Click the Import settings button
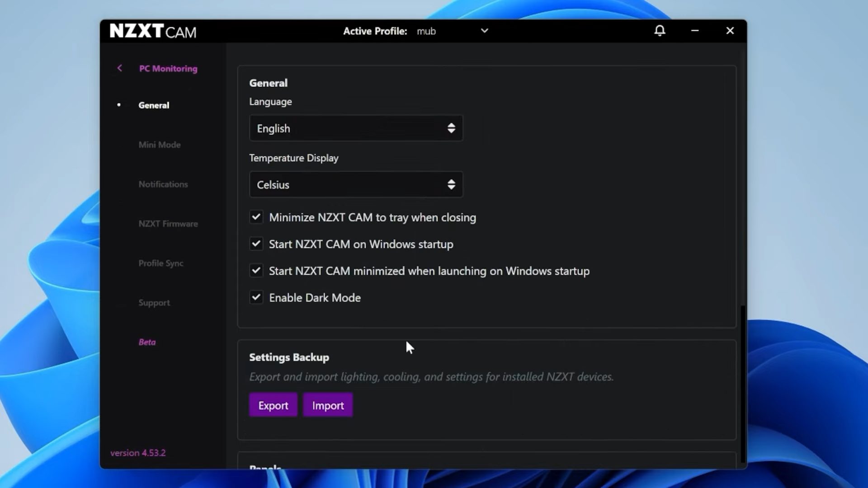The width and height of the screenshot is (868, 488). click(328, 405)
